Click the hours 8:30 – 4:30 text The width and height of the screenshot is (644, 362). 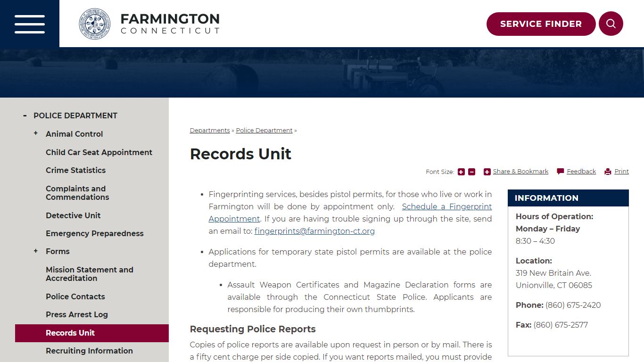click(535, 241)
